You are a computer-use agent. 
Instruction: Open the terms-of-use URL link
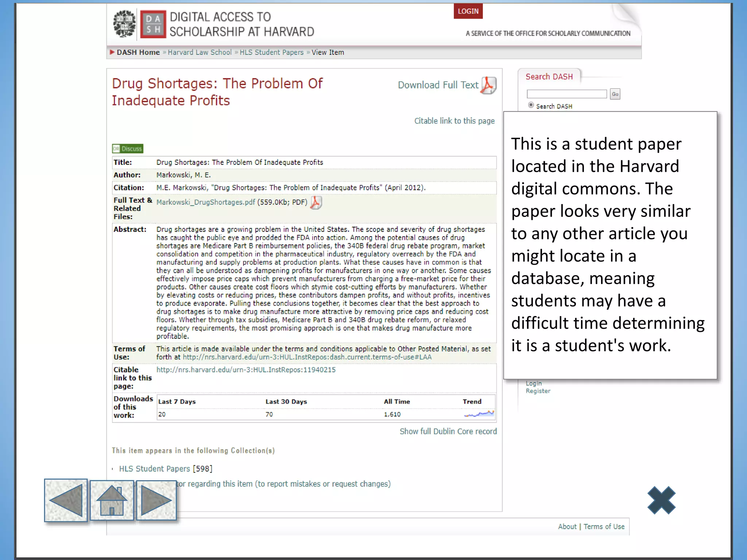307,357
